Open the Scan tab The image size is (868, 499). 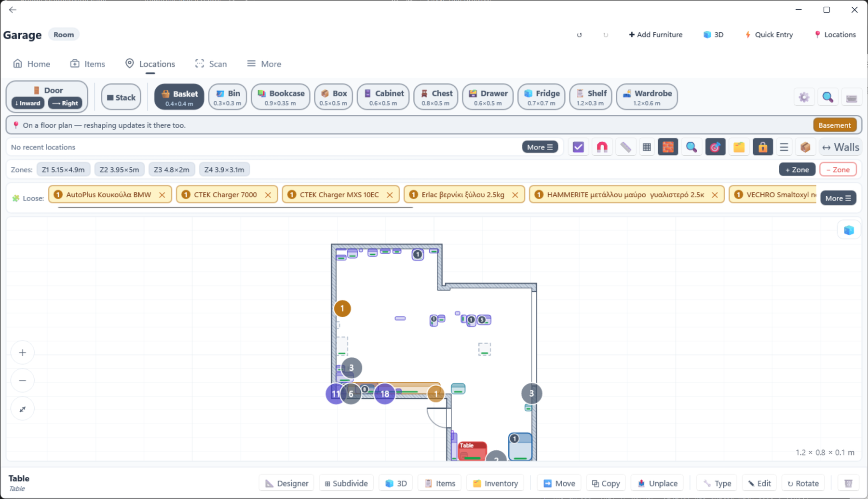click(211, 64)
